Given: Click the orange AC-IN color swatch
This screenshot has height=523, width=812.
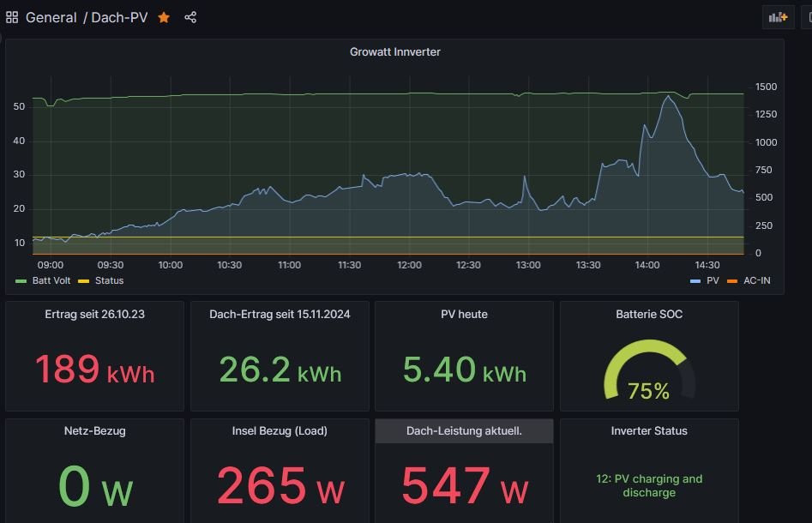Looking at the screenshot, I should (731, 281).
